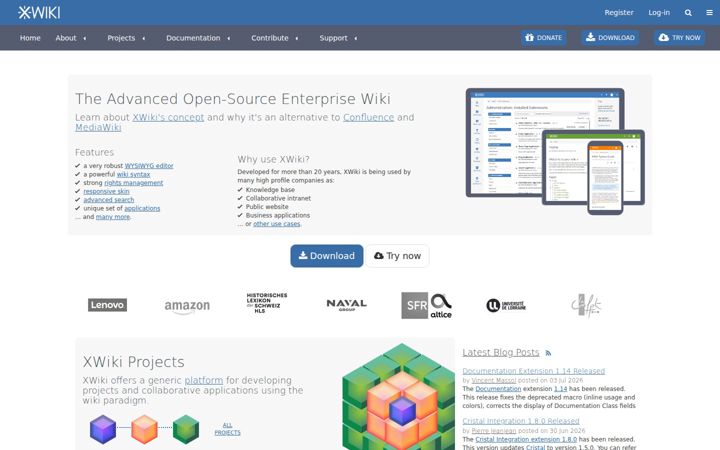Open the 1.14 version link
This screenshot has height=450, width=720.
tap(561, 389)
